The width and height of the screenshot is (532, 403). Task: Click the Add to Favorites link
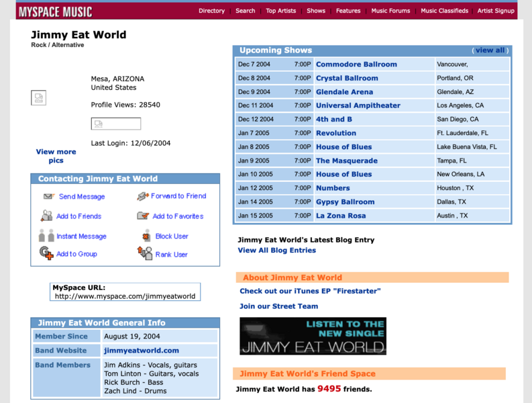pos(178,216)
